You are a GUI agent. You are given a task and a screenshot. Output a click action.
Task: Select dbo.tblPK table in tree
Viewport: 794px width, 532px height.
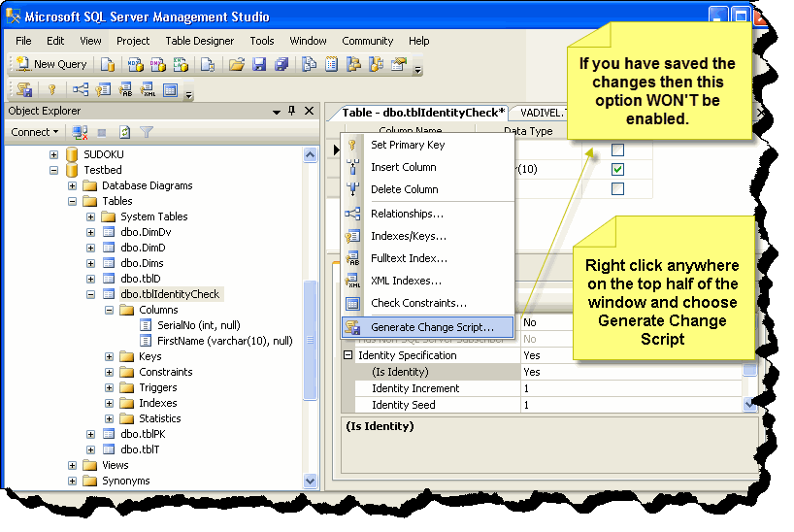point(143,434)
